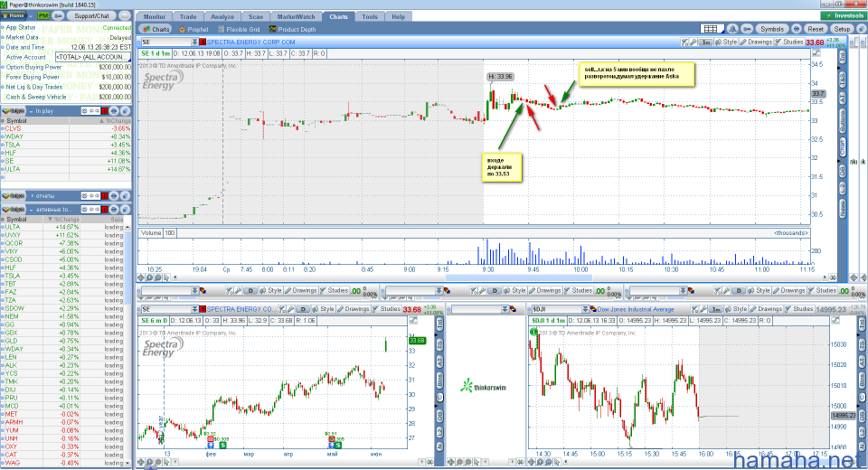Click the link arrows icon beside PM
The height and width of the screenshot is (470, 868).
58,16
